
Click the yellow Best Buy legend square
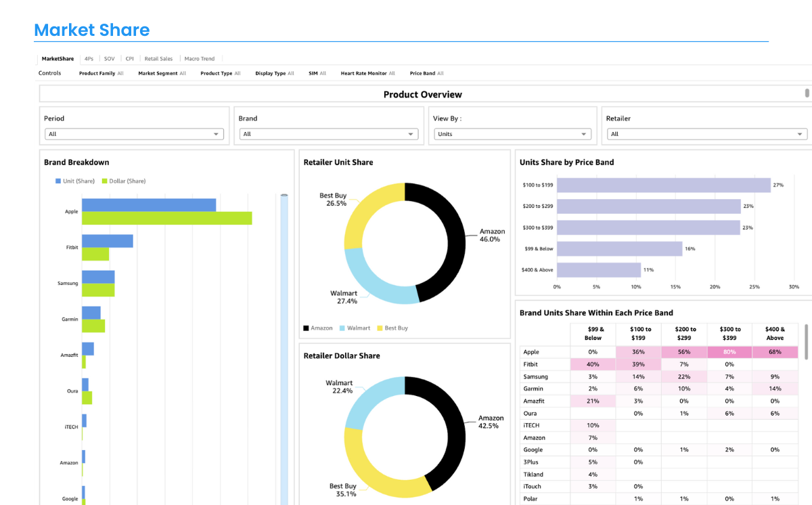pyautogui.click(x=380, y=328)
